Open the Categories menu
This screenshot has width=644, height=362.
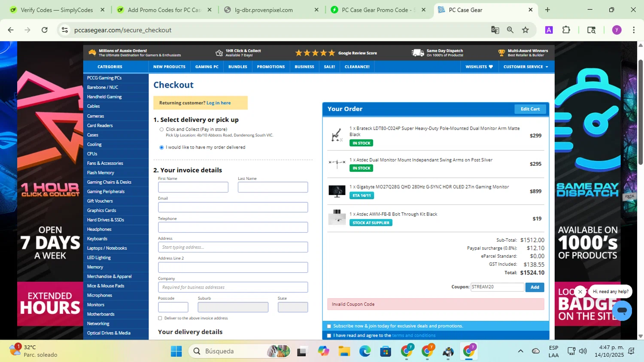[110, 67]
